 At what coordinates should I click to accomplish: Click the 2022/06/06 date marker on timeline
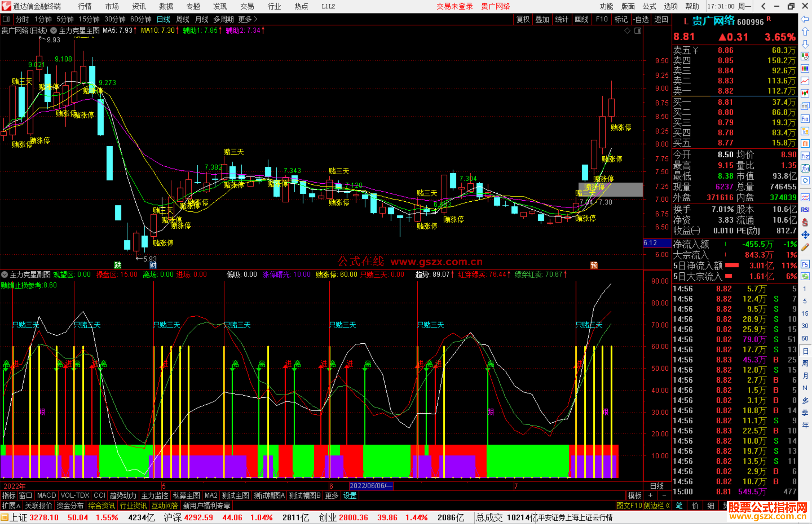click(x=371, y=486)
